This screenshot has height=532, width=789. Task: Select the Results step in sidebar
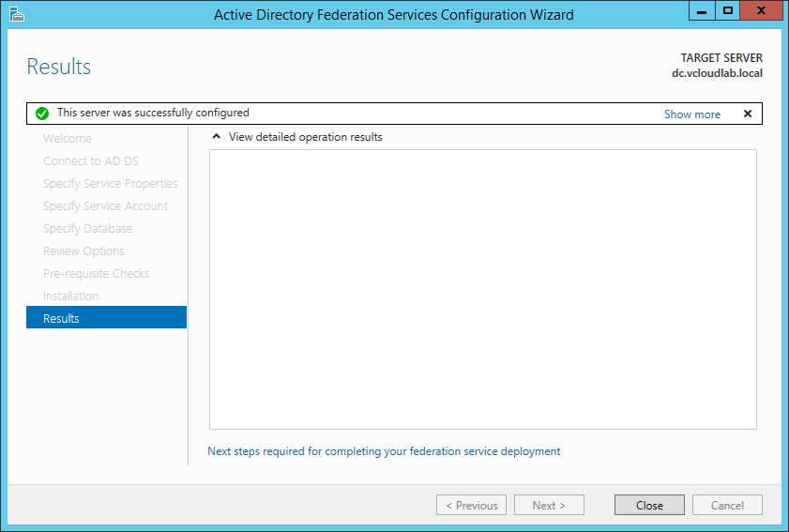(106, 317)
